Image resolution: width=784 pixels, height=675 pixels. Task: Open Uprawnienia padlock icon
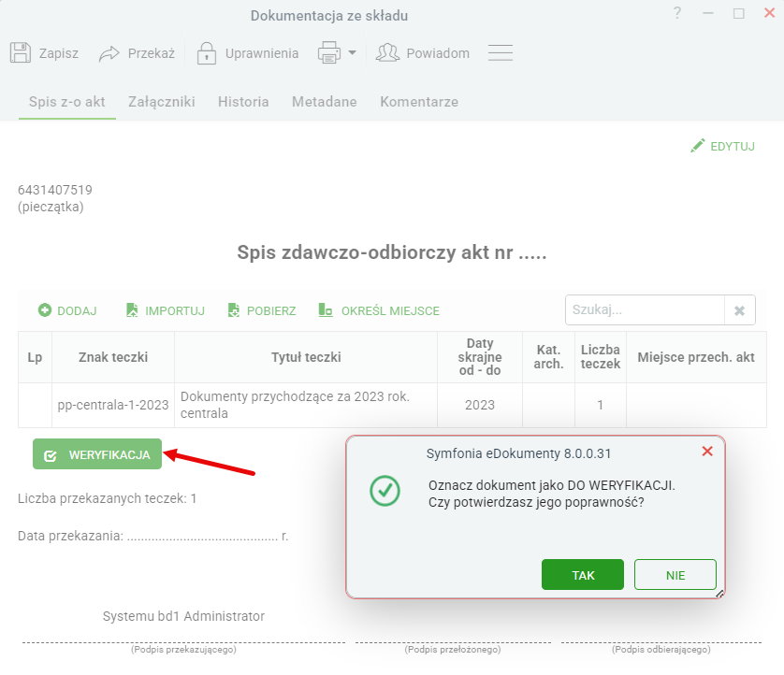pyautogui.click(x=207, y=53)
